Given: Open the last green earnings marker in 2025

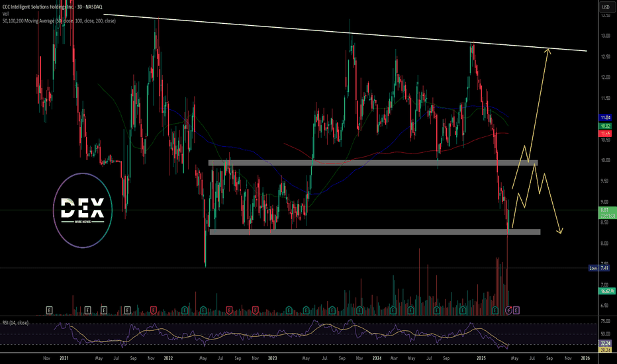Looking at the screenshot, I should point(495,310).
